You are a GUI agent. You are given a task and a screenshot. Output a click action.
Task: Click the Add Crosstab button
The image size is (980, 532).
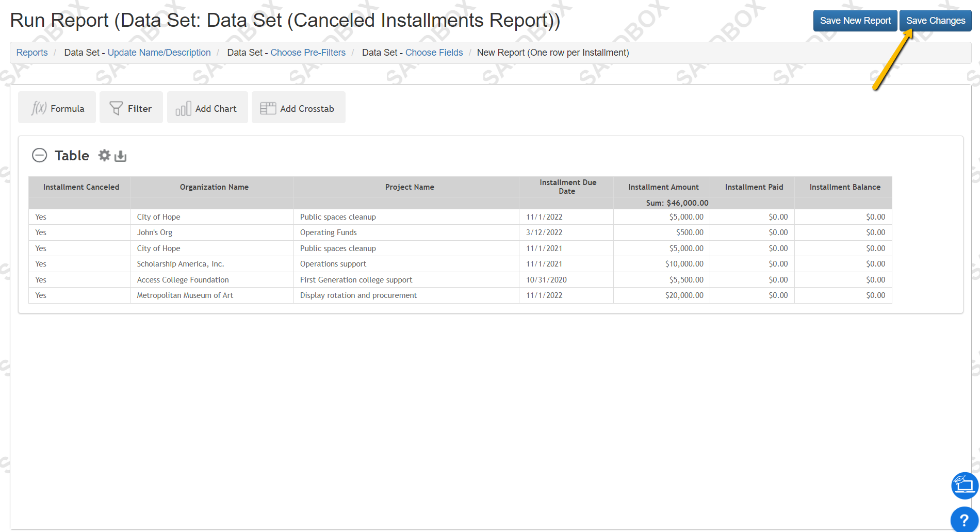(299, 108)
